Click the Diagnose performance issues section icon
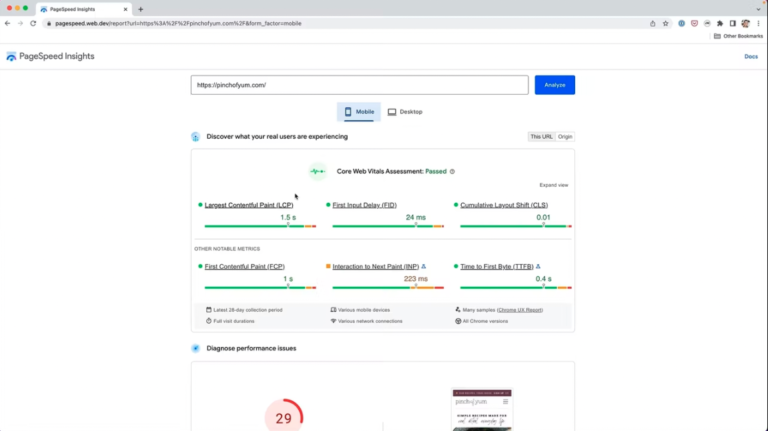 (195, 348)
